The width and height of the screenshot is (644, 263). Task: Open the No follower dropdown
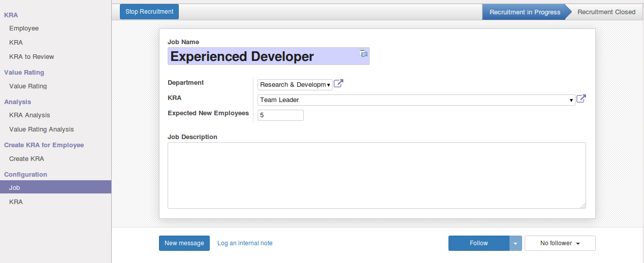pyautogui.click(x=560, y=243)
